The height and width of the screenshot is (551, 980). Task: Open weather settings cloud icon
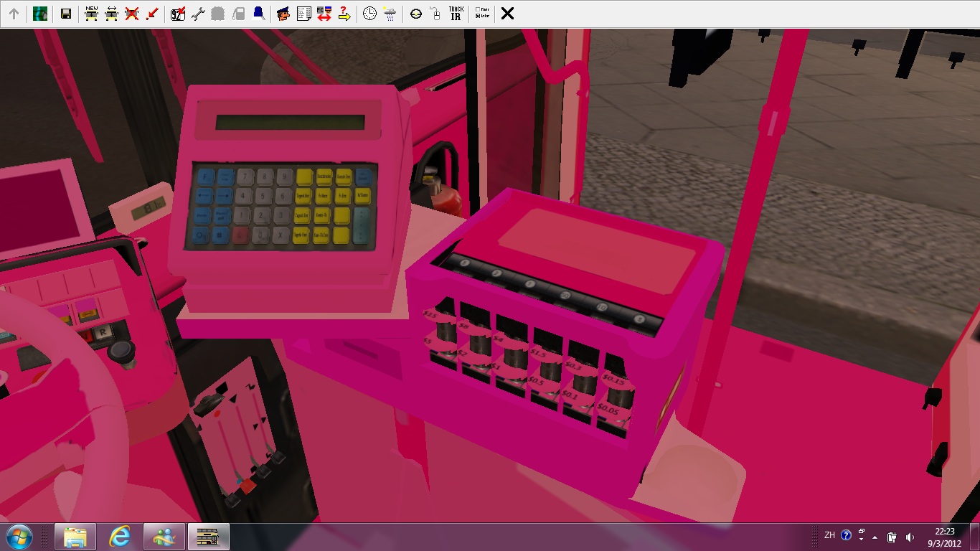pyautogui.click(x=390, y=14)
